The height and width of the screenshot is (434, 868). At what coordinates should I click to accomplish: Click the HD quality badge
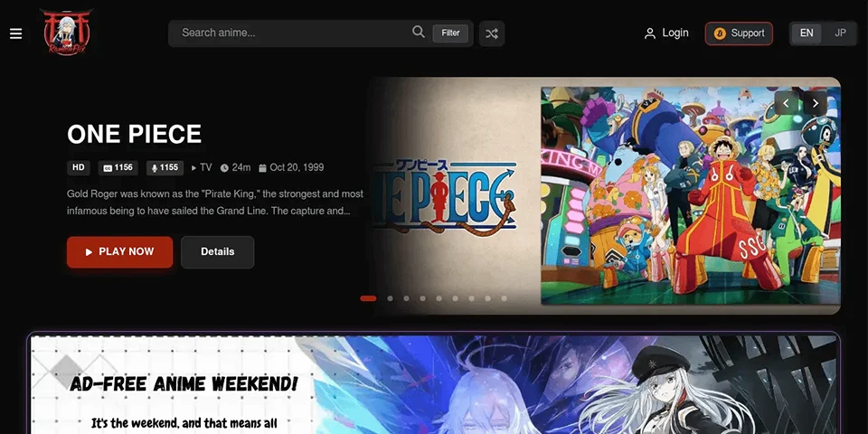tap(79, 168)
